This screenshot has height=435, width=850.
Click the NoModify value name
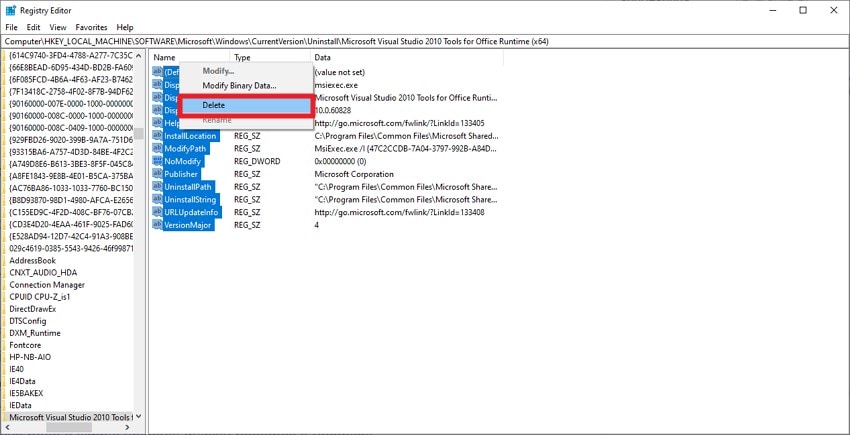[183, 161]
